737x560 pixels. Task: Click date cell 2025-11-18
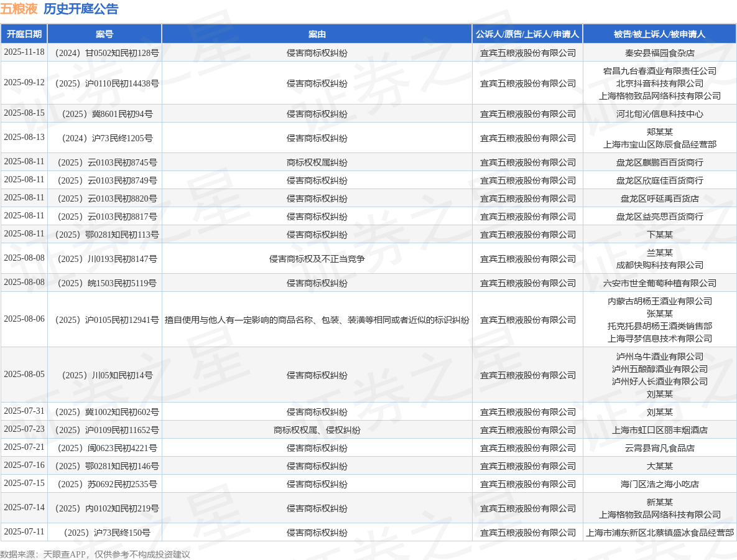tap(24, 52)
